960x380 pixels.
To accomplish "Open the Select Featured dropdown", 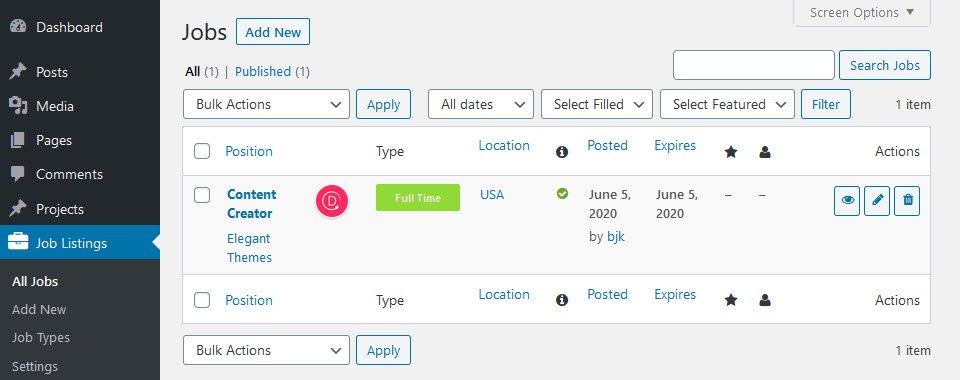I will coord(727,104).
